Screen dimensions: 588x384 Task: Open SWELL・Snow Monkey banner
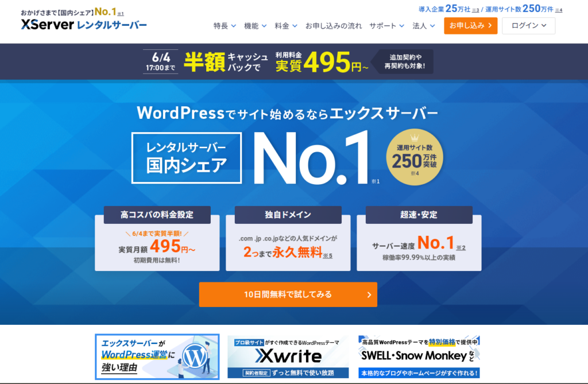click(419, 356)
